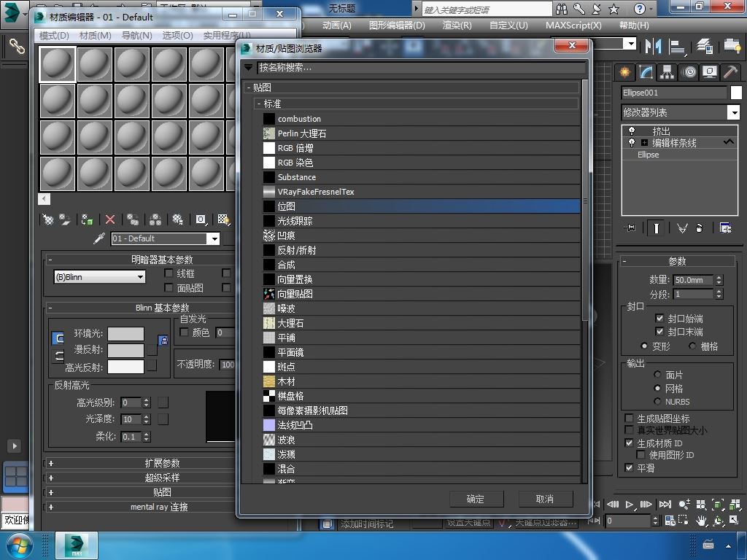Click Make Unique material icon
This screenshot has height=560, width=747.
tap(155, 219)
